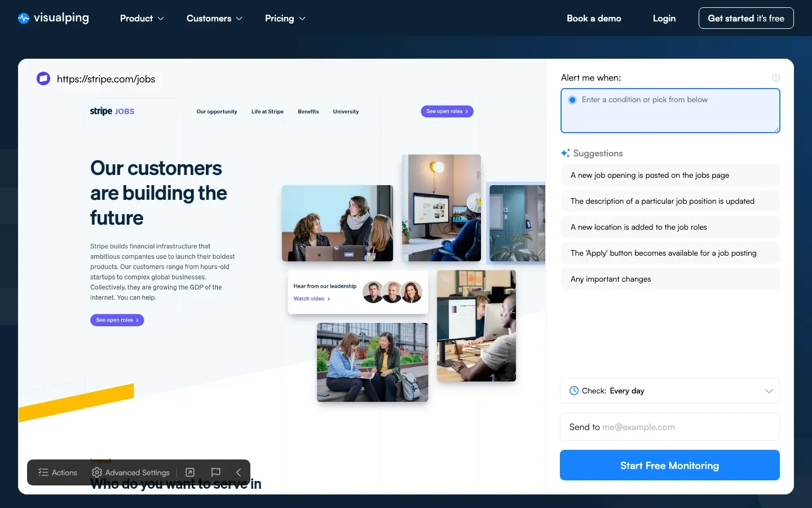Image resolution: width=812 pixels, height=508 pixels.
Task: Click the clock icon in Check frequency field
Action: pos(574,391)
